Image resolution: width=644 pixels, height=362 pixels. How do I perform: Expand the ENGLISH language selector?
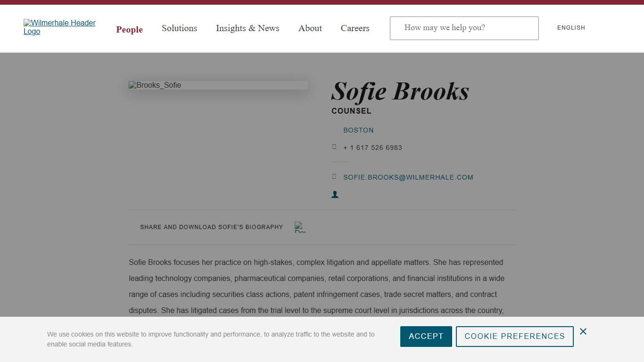(x=571, y=28)
